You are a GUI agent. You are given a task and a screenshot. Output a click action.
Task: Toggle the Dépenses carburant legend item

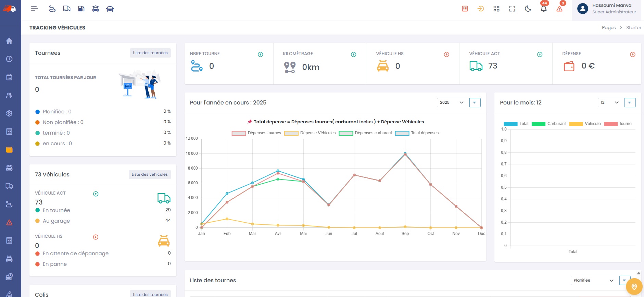click(365, 133)
